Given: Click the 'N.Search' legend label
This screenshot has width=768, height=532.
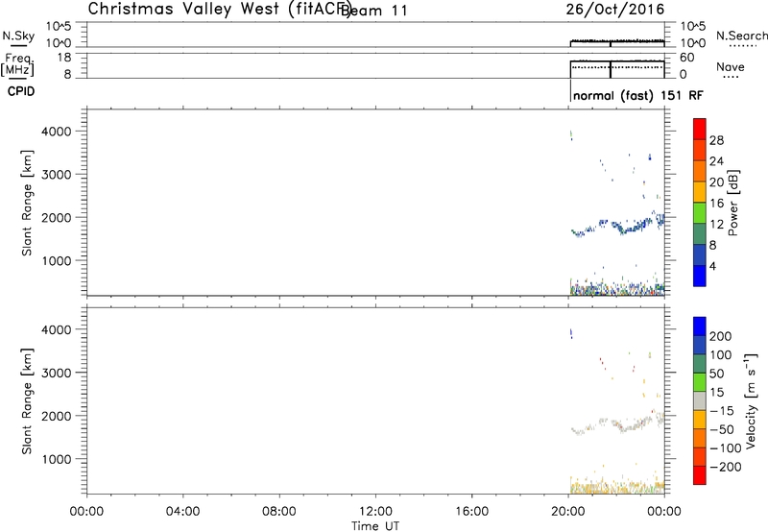Looking at the screenshot, I should click(x=742, y=36).
